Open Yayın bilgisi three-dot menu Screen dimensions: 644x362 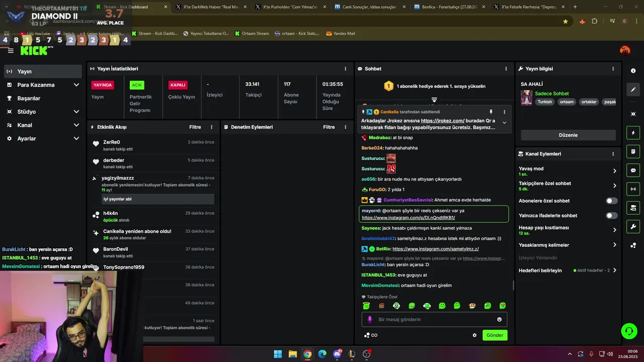[x=613, y=69]
